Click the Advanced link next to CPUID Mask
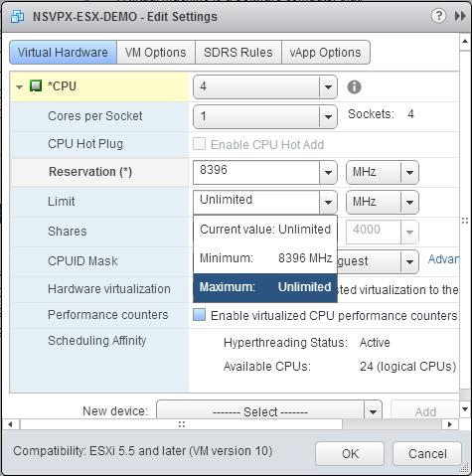This screenshot has width=472, height=476. tap(443, 259)
